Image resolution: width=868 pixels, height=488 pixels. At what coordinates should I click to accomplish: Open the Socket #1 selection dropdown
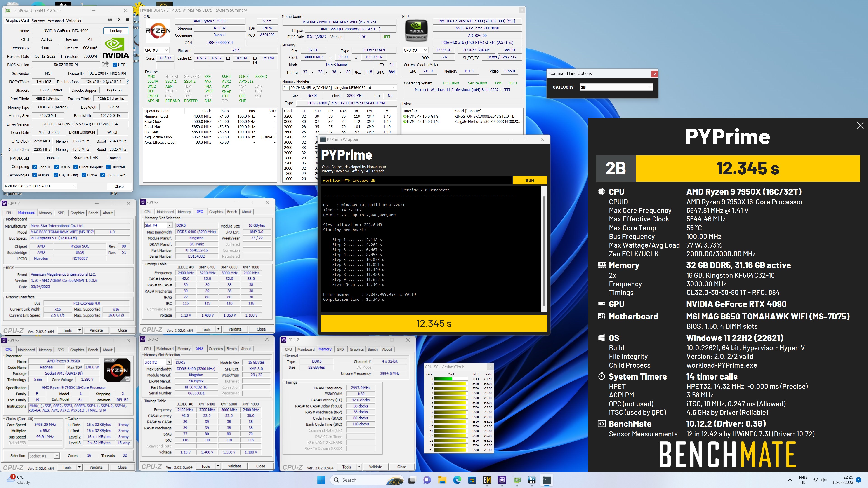tap(44, 456)
